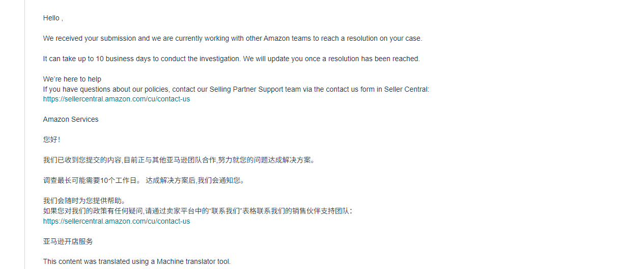Viewport: 644px width, 269px height.
Task: Click the "We're here to help" heading
Action: [72, 79]
